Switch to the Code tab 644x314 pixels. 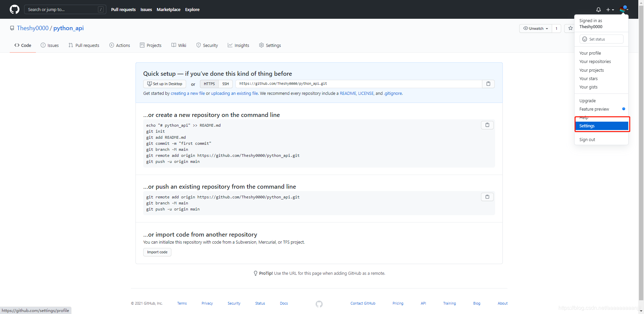pos(23,45)
